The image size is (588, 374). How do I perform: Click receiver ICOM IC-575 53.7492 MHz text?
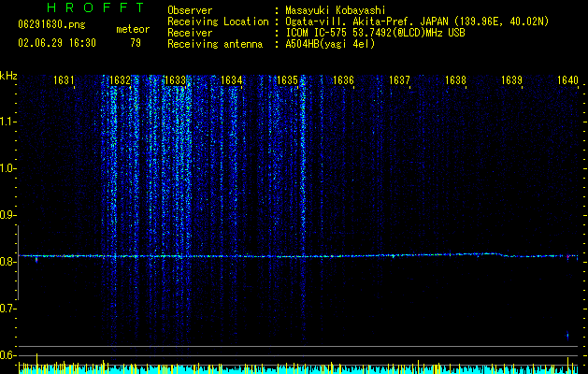(x=375, y=33)
